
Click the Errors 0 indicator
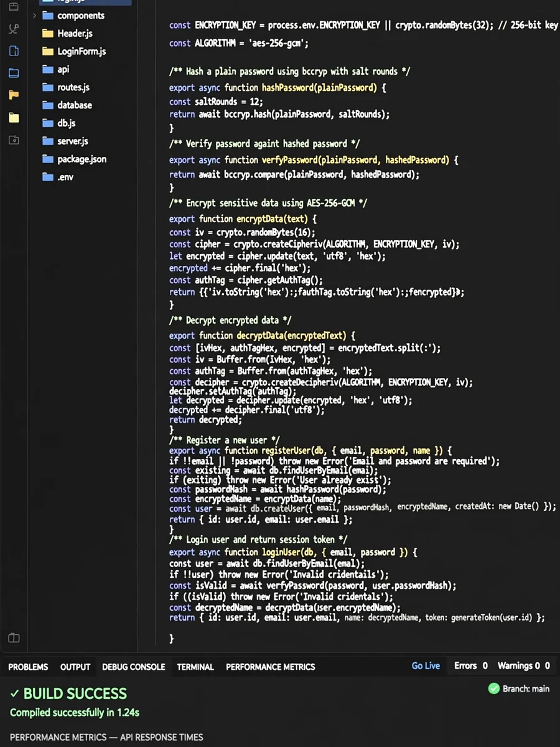click(x=471, y=666)
